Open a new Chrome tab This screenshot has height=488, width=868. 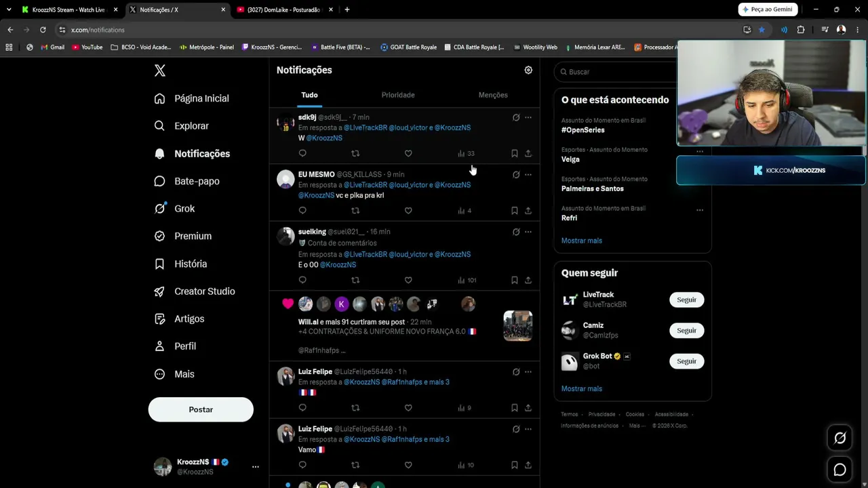coord(347,9)
